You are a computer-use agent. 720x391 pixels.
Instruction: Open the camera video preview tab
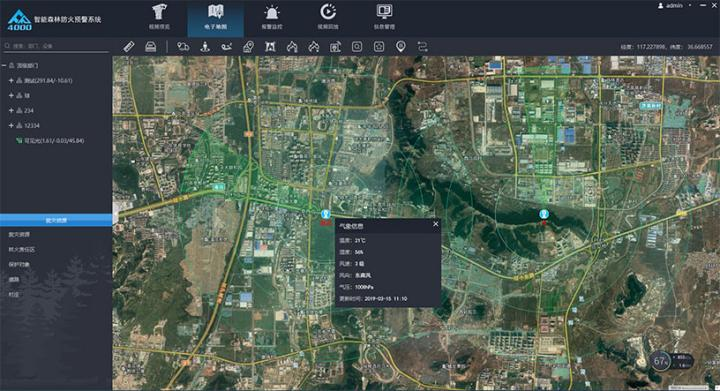point(159,17)
